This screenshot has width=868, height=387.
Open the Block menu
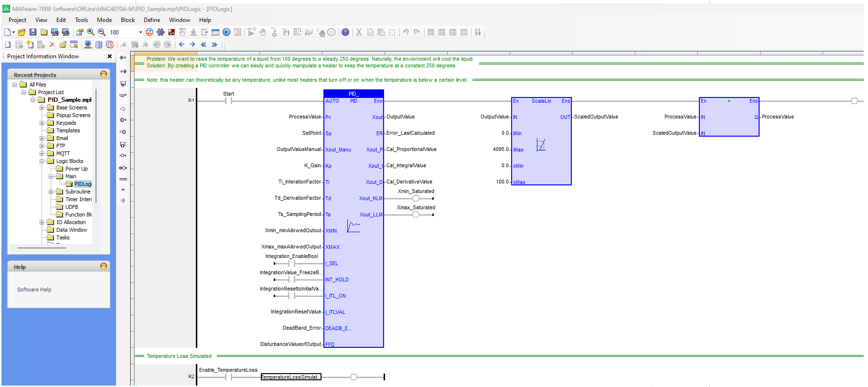(128, 20)
